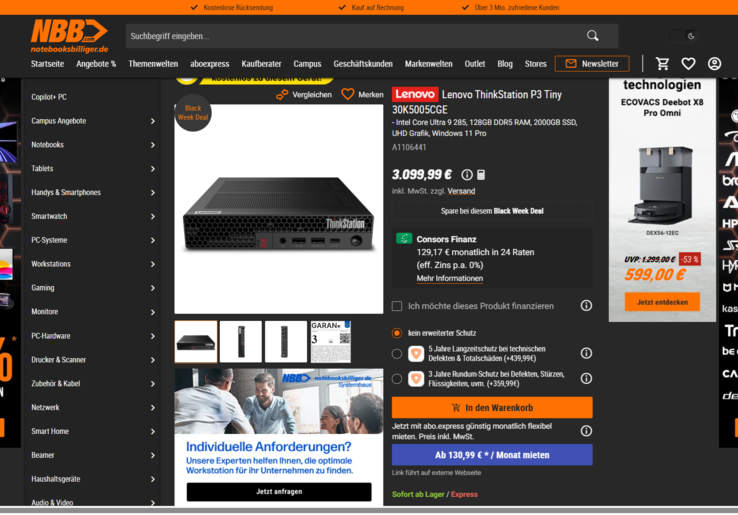Click info icon for 5 Jahre Langzeitschutz

586,353
